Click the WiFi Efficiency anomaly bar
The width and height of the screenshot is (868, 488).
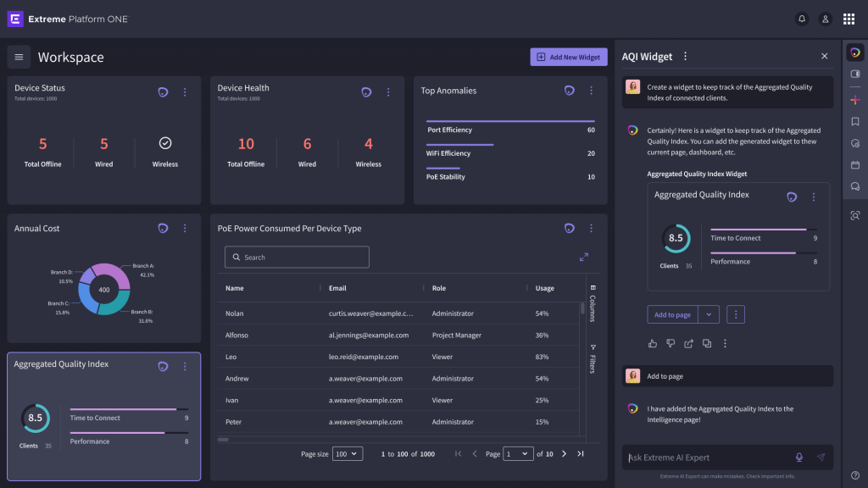[x=460, y=145]
